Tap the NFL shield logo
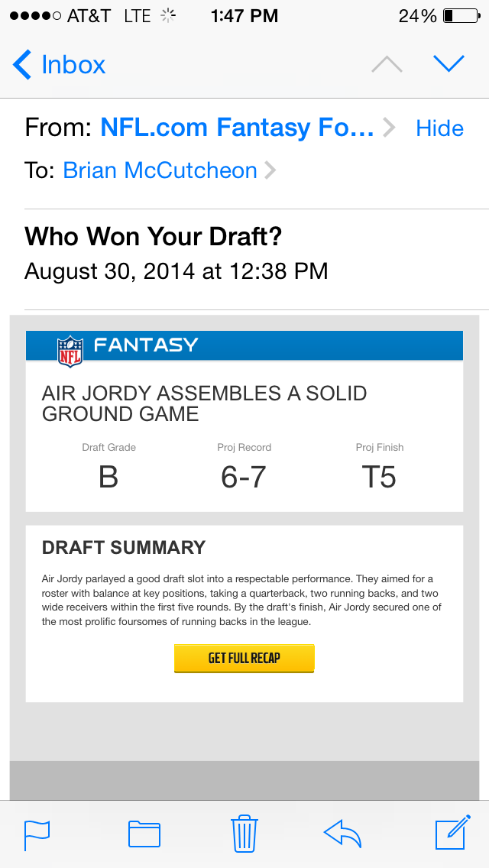Screen dimensions: 489x868 70,351
